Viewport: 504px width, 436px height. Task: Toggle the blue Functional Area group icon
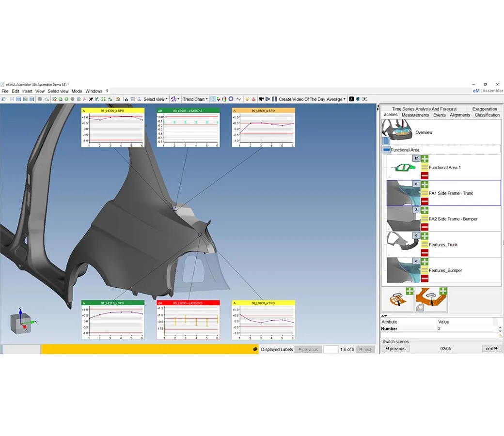pos(386,150)
